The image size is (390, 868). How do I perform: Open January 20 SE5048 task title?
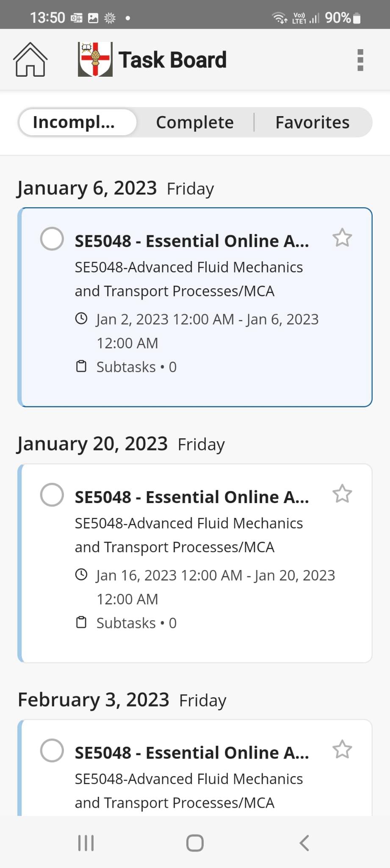pyautogui.click(x=192, y=497)
